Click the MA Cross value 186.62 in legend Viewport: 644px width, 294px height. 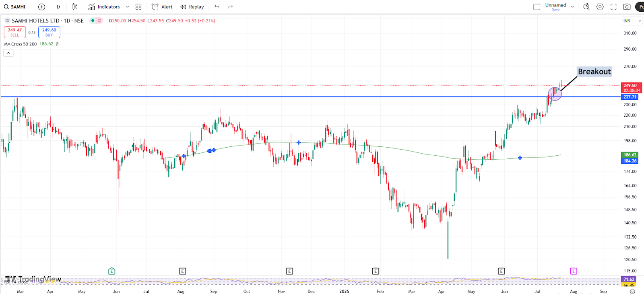pos(46,44)
